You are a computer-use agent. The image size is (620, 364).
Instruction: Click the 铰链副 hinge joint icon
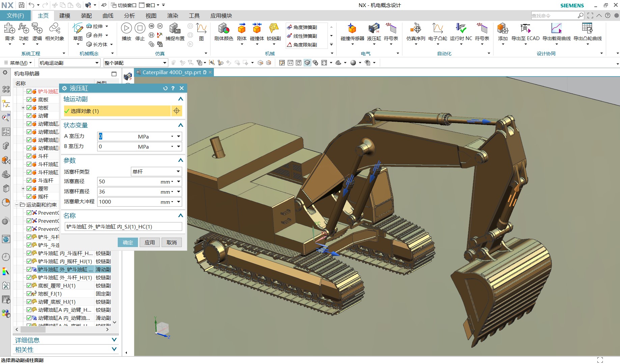tap(274, 28)
